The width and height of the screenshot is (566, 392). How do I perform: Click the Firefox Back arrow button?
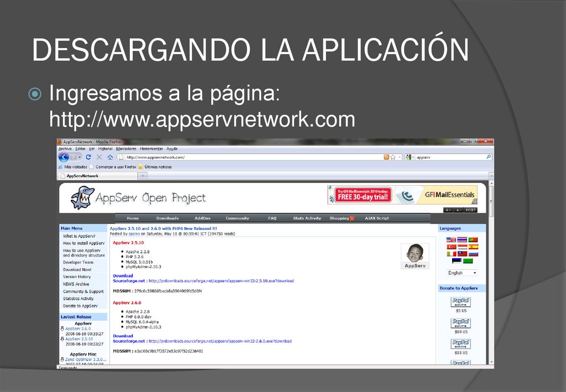[x=64, y=157]
